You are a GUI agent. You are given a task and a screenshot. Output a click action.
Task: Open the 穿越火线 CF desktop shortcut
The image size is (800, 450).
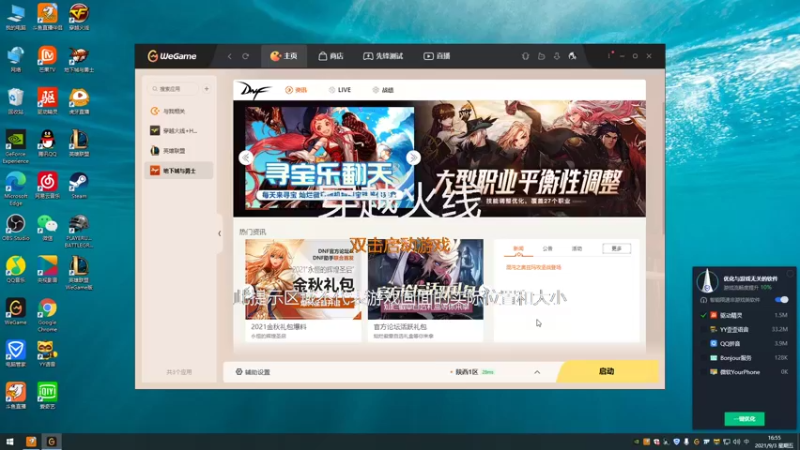click(x=79, y=17)
